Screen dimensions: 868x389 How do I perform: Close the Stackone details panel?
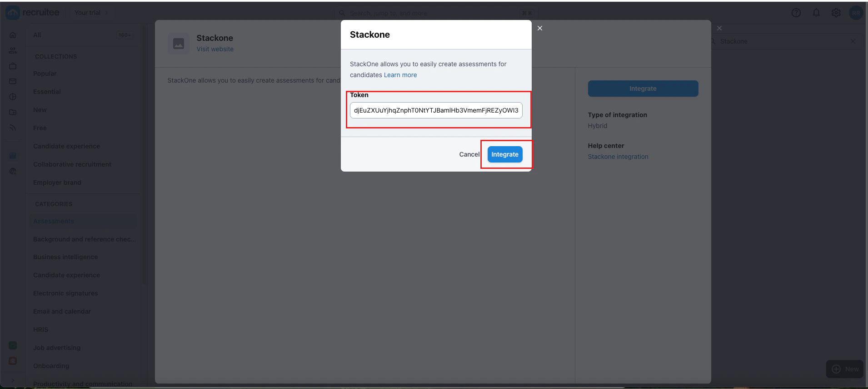(719, 28)
